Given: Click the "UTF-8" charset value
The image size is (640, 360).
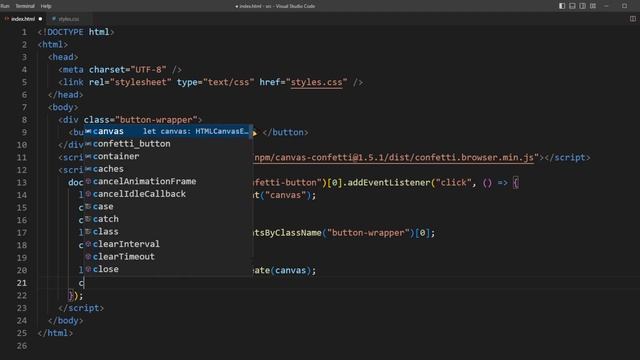Looking at the screenshot, I should click(148, 69).
